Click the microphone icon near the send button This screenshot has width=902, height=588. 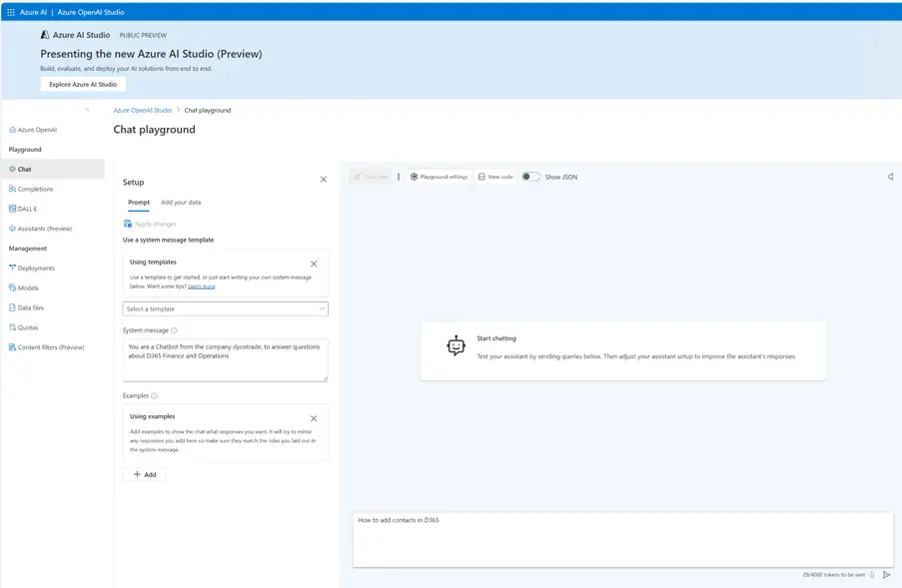(x=872, y=575)
